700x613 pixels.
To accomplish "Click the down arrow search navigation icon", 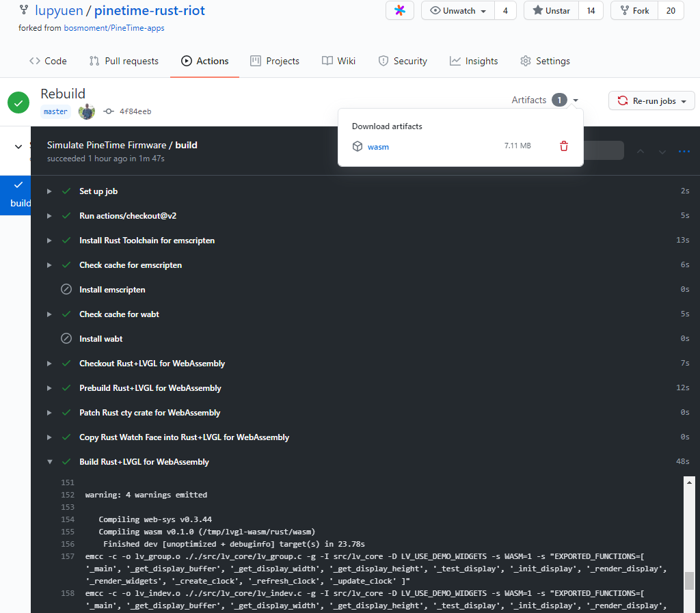I will coord(662,151).
